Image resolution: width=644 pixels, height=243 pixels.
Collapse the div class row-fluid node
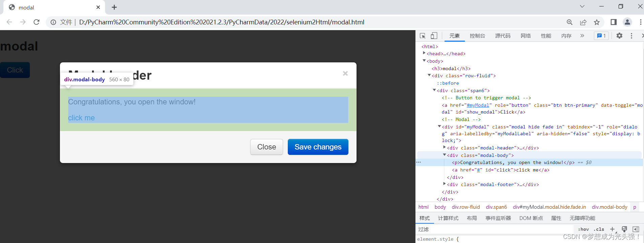pyautogui.click(x=429, y=75)
